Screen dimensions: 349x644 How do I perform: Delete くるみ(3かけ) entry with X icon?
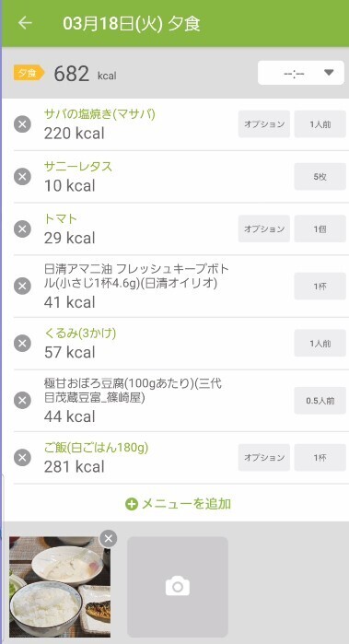(x=22, y=343)
